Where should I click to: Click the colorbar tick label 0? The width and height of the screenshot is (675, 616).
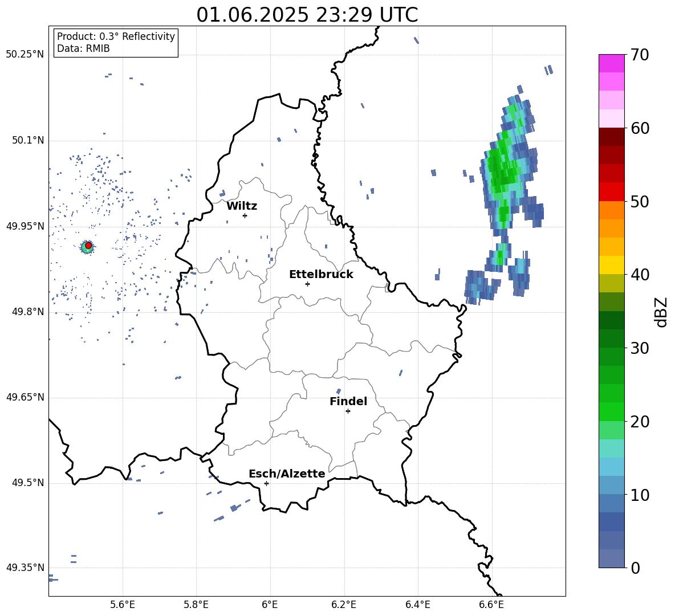[635, 568]
